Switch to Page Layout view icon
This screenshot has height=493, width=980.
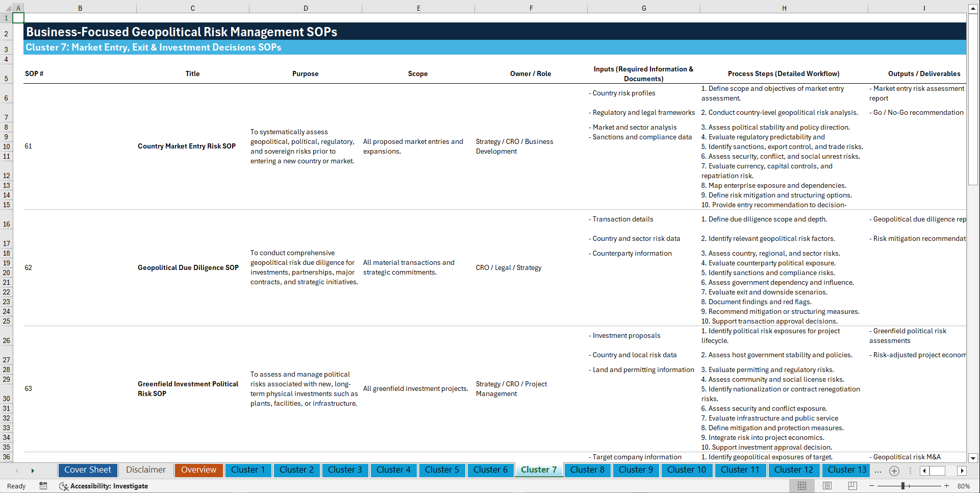pyautogui.click(x=826, y=485)
